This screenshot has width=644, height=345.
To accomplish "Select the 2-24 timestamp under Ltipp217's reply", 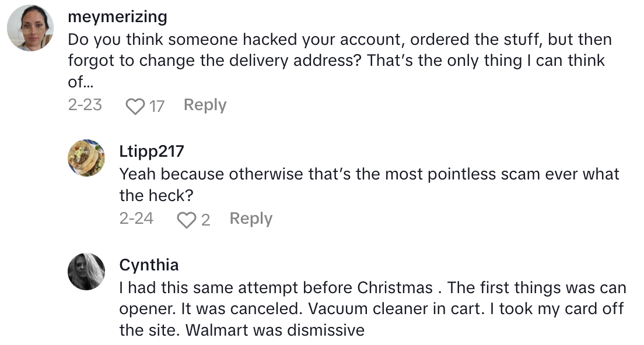I will click(x=136, y=219).
